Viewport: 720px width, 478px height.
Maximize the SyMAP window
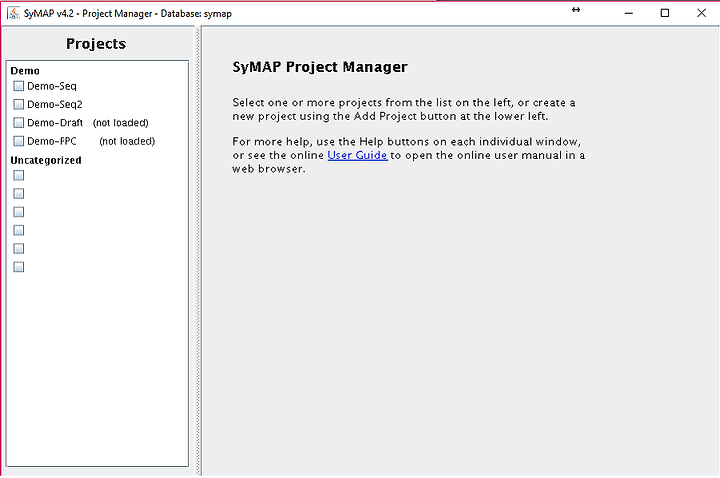click(664, 13)
